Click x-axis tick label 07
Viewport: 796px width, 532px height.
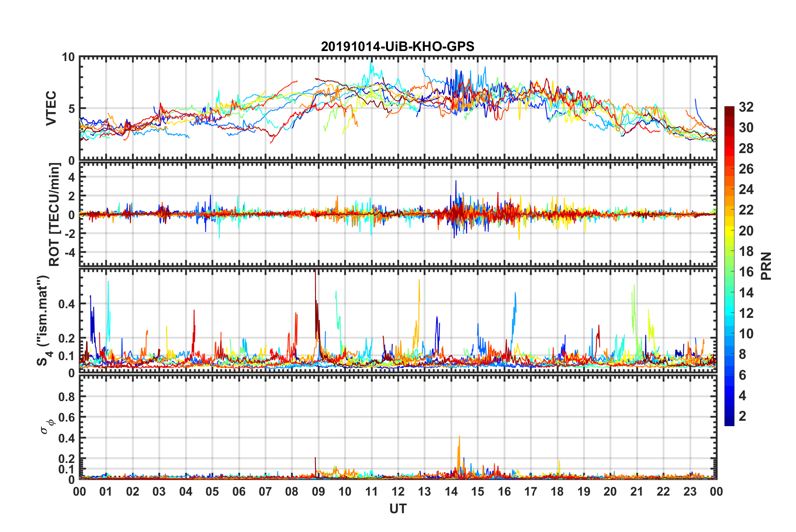pyautogui.click(x=265, y=491)
